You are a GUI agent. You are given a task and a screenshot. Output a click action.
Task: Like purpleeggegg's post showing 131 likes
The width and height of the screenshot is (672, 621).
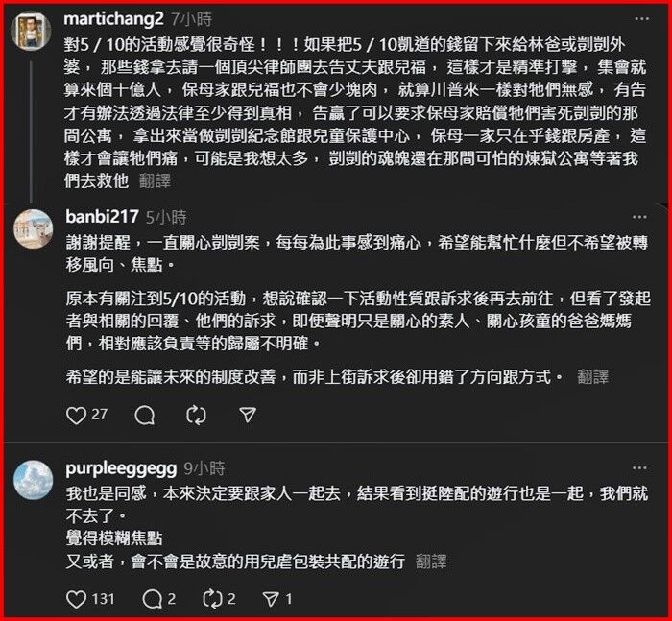76,599
